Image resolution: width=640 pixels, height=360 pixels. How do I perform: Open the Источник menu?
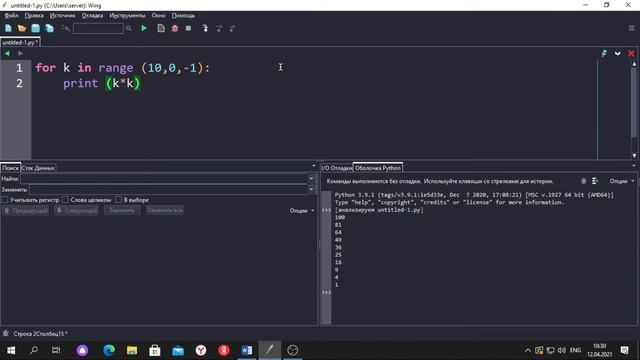click(x=62, y=16)
